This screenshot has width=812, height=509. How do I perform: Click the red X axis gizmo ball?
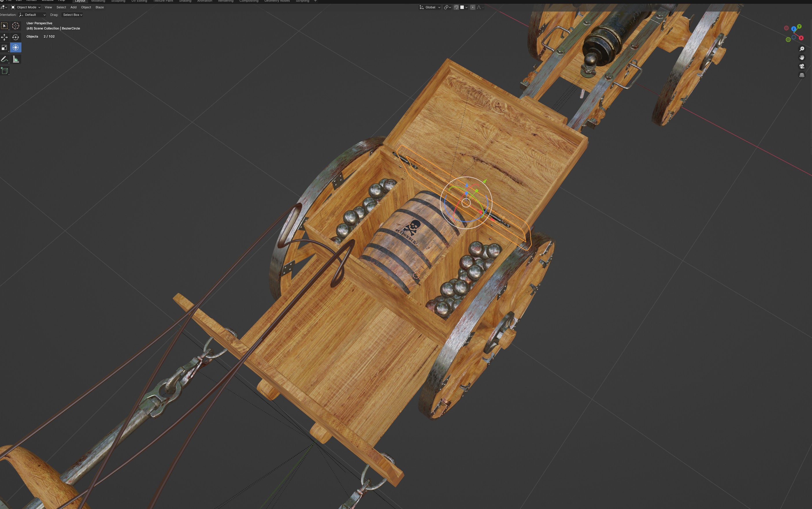click(x=801, y=38)
